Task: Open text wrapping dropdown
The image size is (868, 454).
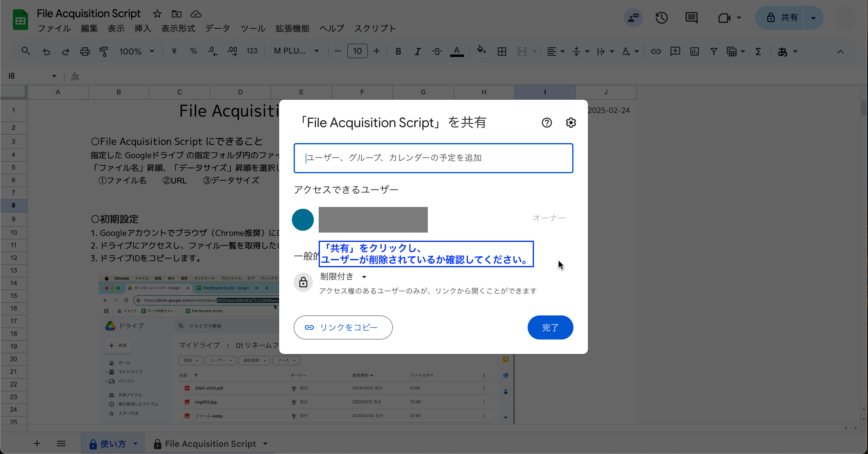Action: 605,51
